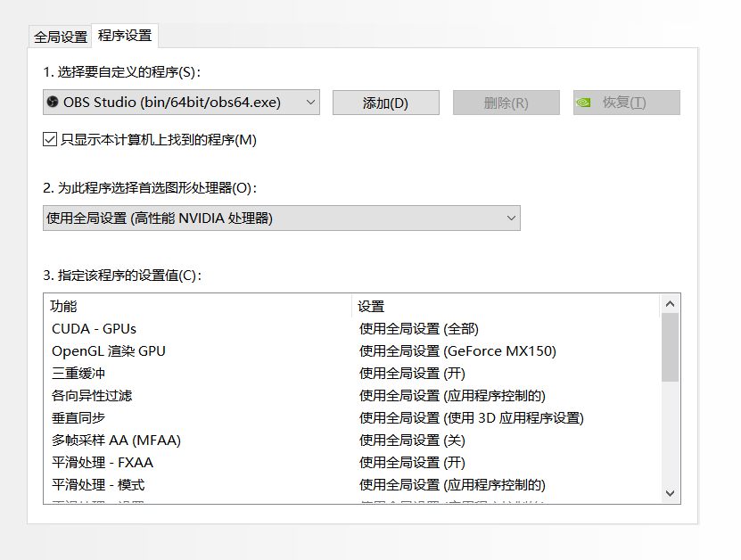Select the 多帧采样 AA (MFAA) row
Viewport: 741px width, 560px height.
pyautogui.click(x=352, y=440)
